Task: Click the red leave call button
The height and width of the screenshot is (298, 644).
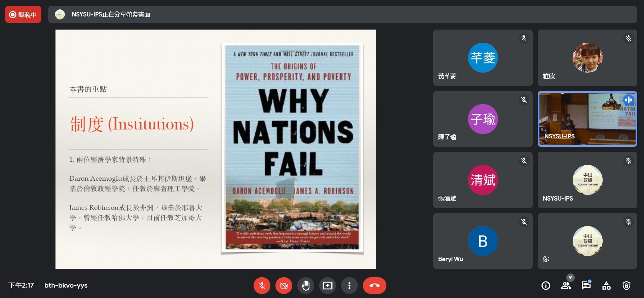Action: click(x=374, y=286)
